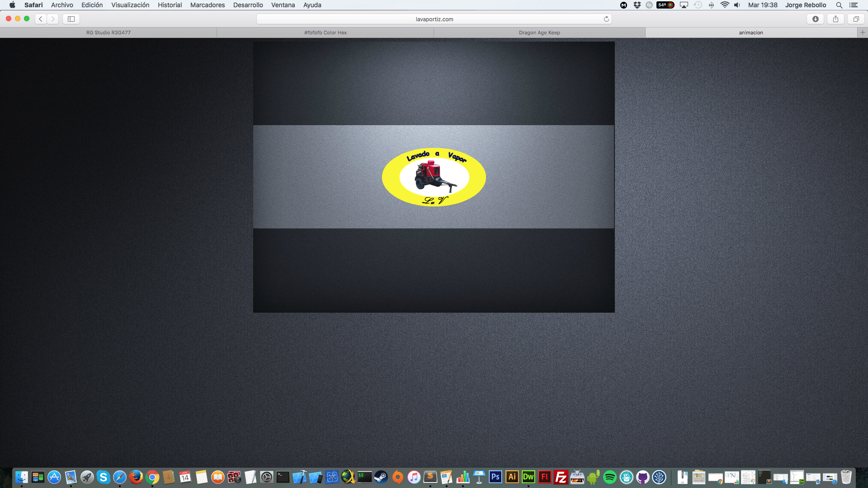The image size is (868, 488).
Task: Switch to the #fbfbfb Color Hex tab
Action: (325, 33)
